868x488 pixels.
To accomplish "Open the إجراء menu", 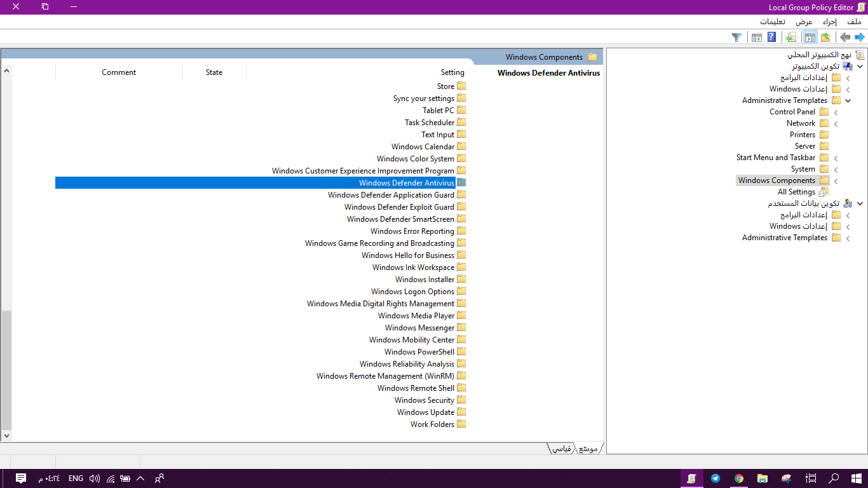I will (830, 22).
